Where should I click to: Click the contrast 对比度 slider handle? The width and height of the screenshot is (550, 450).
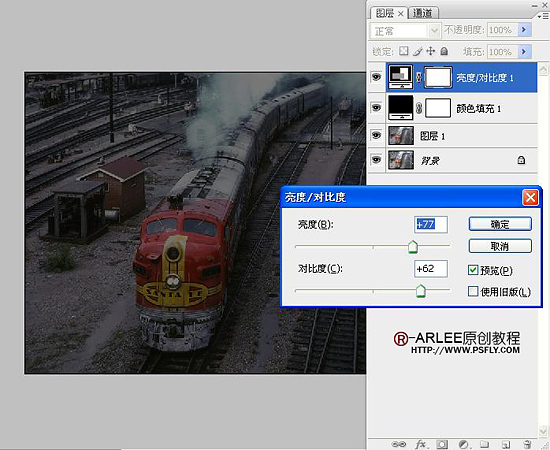click(x=421, y=291)
